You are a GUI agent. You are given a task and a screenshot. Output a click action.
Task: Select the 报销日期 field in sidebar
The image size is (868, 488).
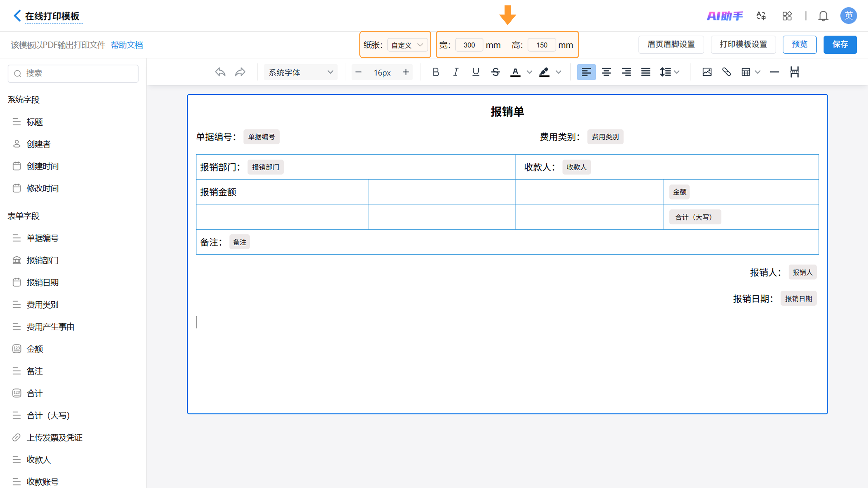(x=42, y=283)
